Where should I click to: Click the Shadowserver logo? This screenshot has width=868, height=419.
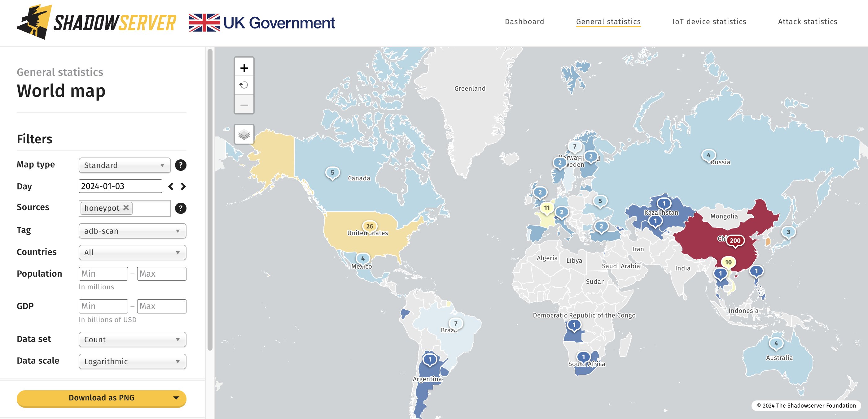click(x=96, y=22)
